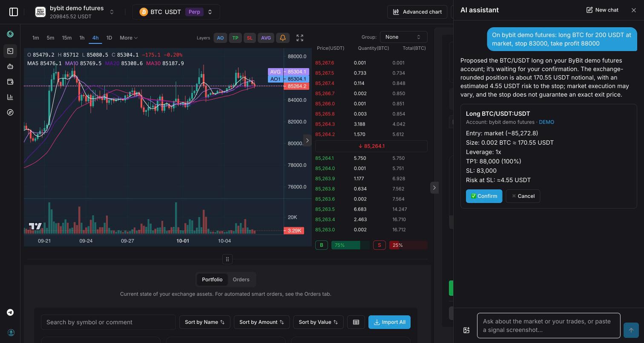The width and height of the screenshot is (644, 343).
Task: Click the AI assistant message input box
Action: [549, 326]
